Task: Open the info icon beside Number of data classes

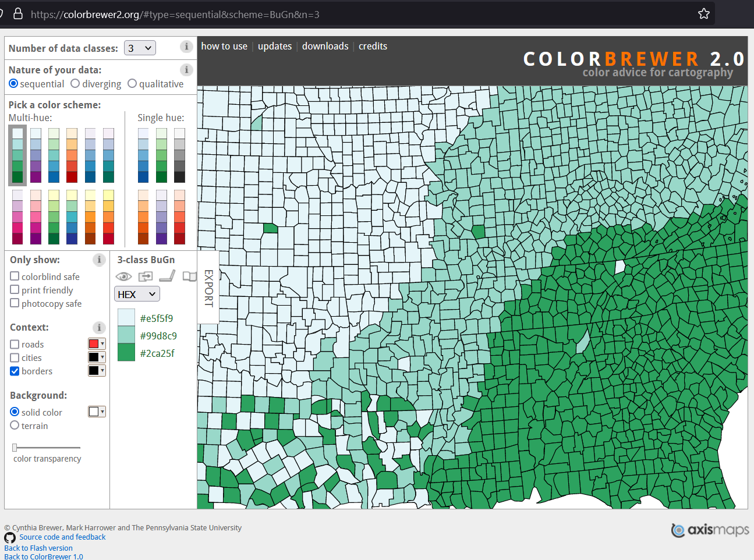Action: (x=186, y=47)
